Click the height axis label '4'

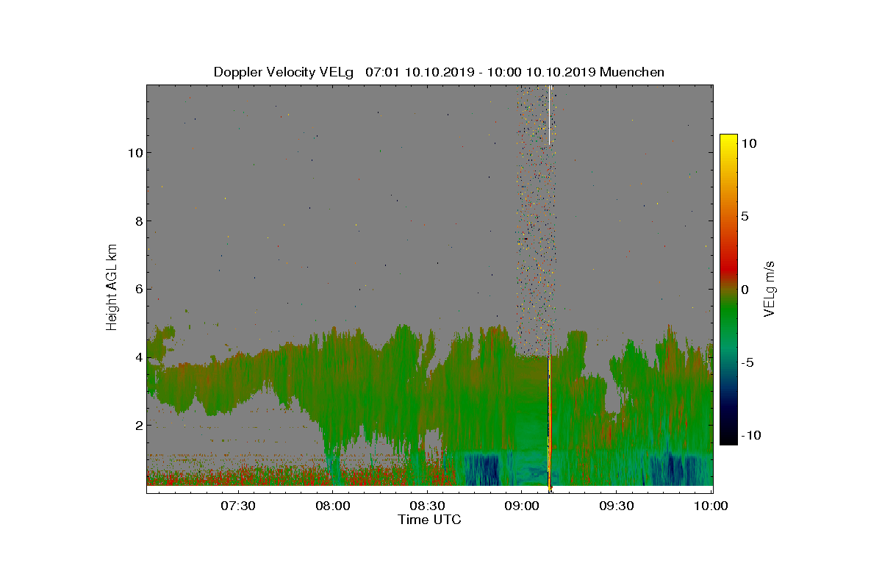pyautogui.click(x=137, y=358)
